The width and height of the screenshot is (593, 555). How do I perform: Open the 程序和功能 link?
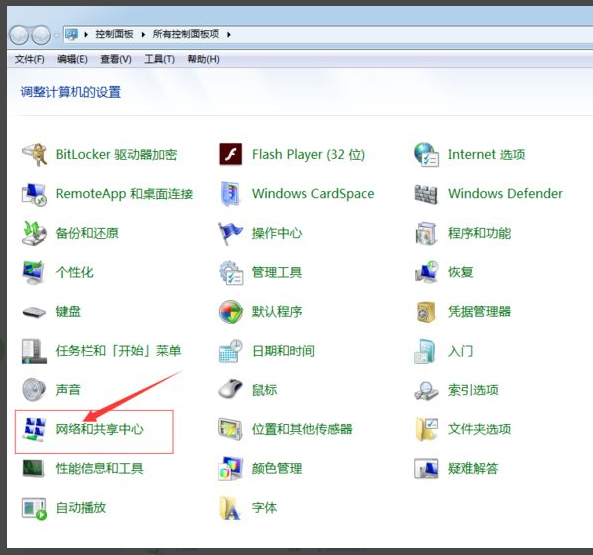pyautogui.click(x=480, y=233)
